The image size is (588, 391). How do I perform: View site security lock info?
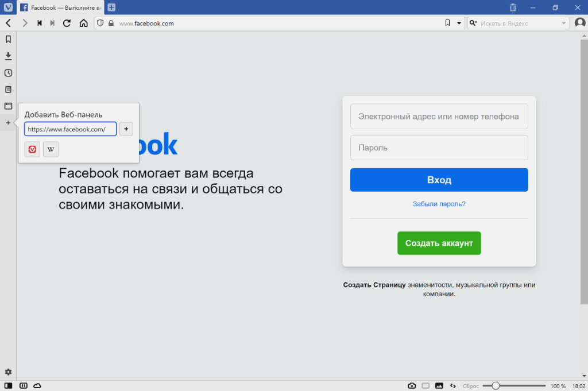(111, 23)
